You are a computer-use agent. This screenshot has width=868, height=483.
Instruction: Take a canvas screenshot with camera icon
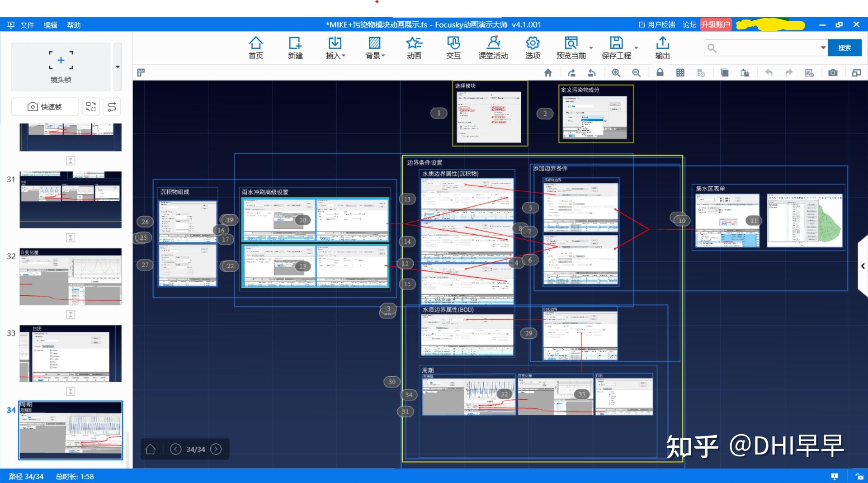point(833,73)
